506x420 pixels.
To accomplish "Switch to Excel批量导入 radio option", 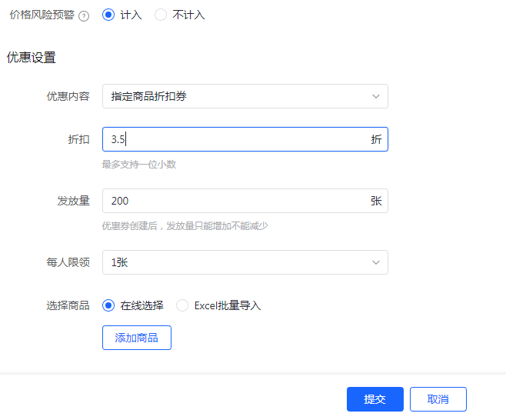I will (x=182, y=305).
